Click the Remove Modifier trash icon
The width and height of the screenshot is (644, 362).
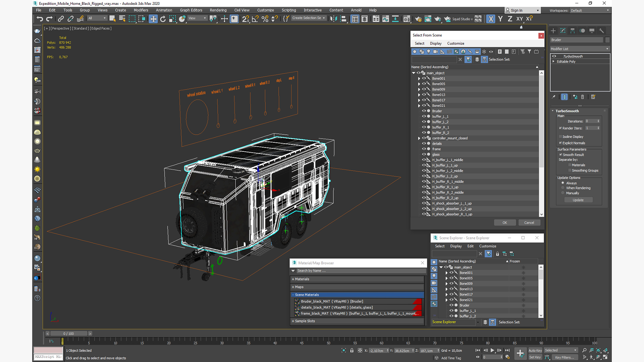[x=583, y=97]
